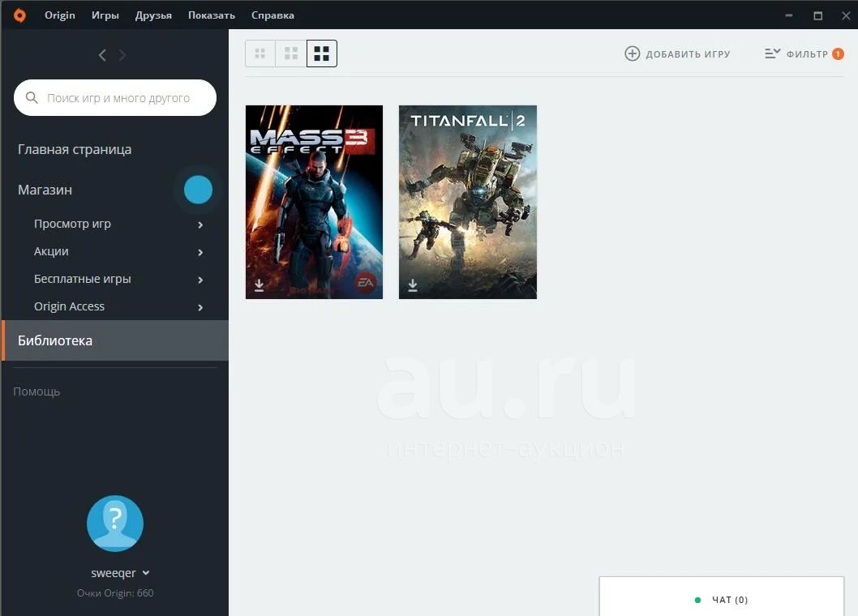Open the Справка menu

coord(272,15)
